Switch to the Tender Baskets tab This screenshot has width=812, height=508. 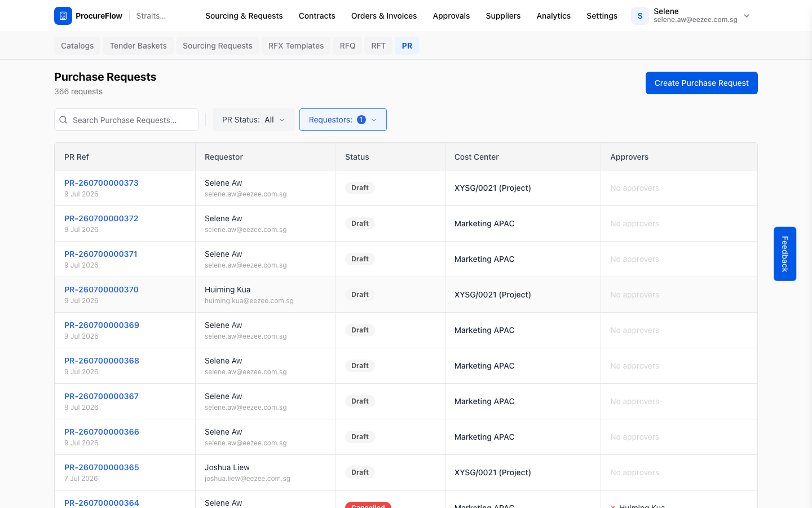click(x=138, y=46)
